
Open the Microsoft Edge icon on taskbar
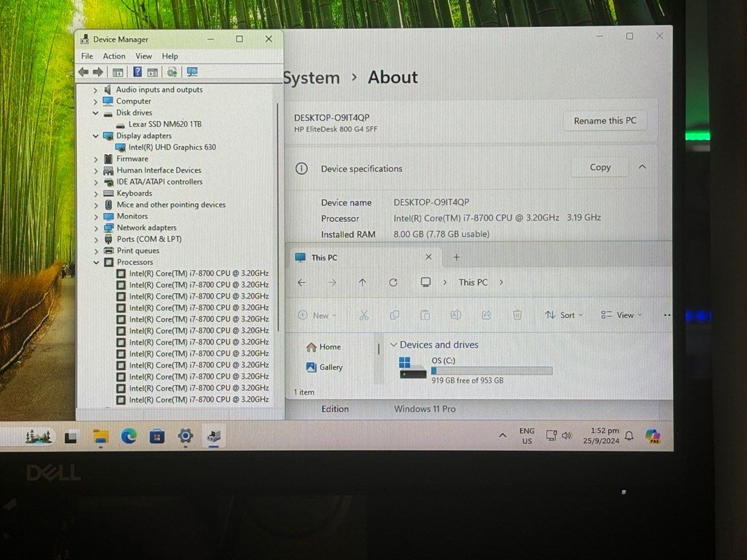130,436
